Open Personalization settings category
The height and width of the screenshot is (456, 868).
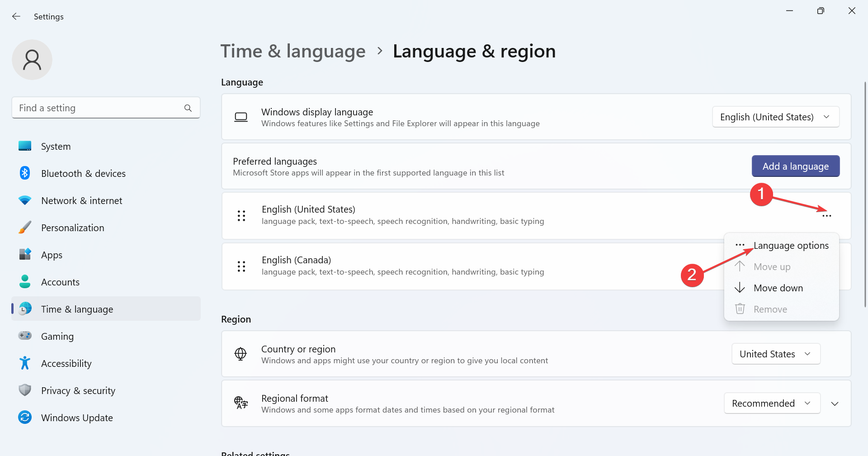point(72,228)
